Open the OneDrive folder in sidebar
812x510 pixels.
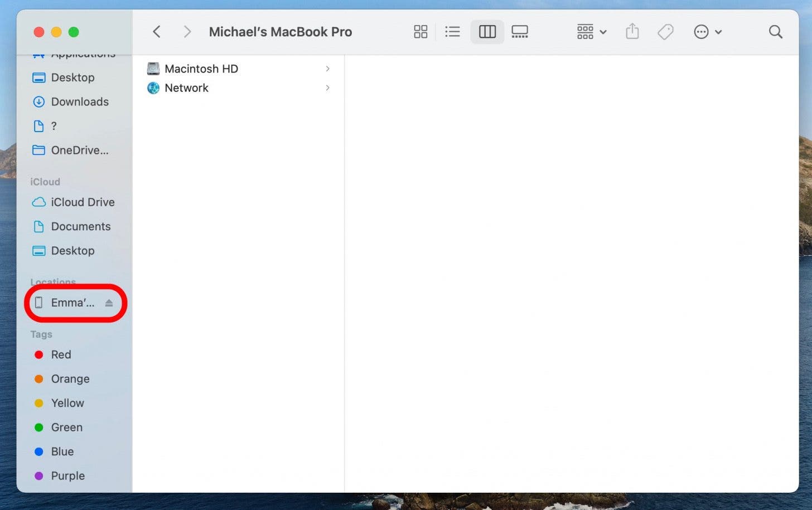[x=79, y=150]
